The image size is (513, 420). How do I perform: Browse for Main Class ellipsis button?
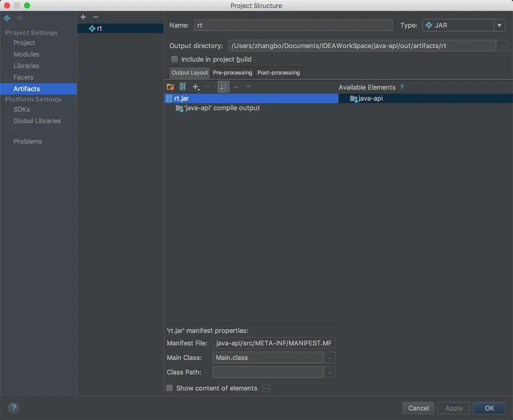click(x=330, y=357)
